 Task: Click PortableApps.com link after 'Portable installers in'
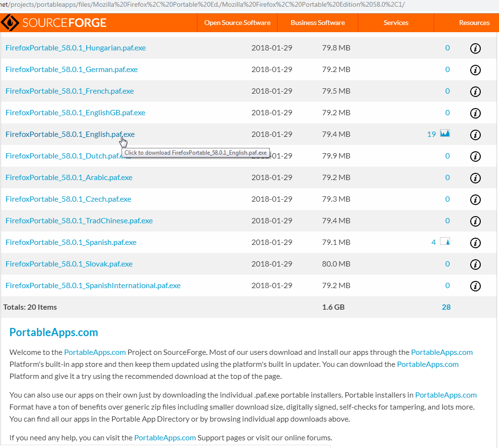[446, 395]
